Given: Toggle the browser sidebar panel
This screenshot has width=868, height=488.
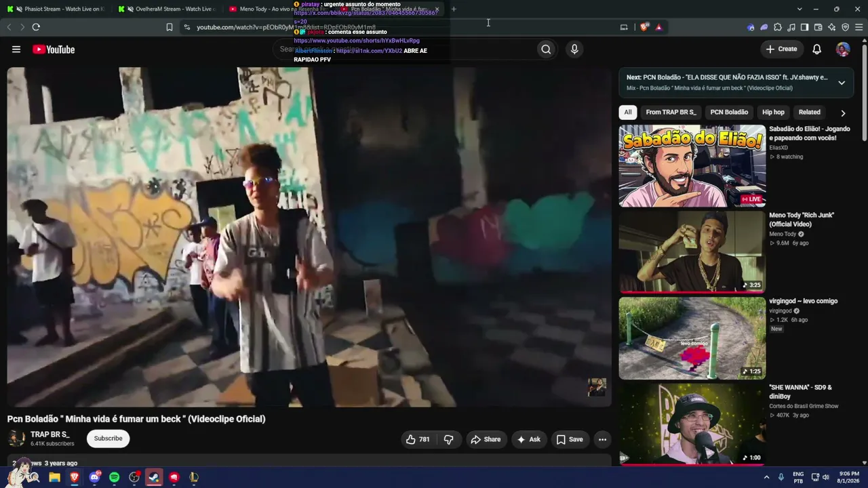Looking at the screenshot, I should [804, 27].
